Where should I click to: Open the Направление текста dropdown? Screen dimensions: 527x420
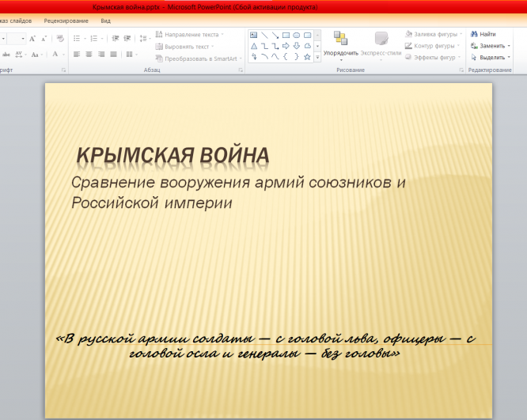point(190,35)
